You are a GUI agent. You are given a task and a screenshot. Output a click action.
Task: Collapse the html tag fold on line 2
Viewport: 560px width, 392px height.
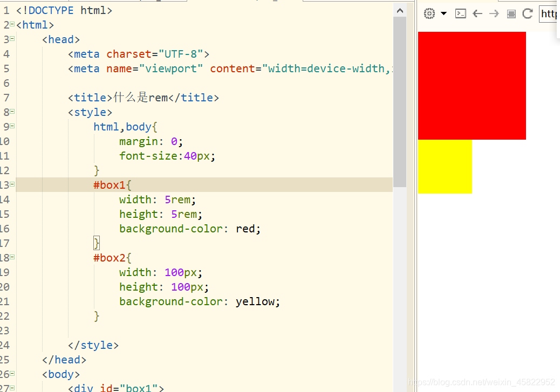(x=12, y=24)
